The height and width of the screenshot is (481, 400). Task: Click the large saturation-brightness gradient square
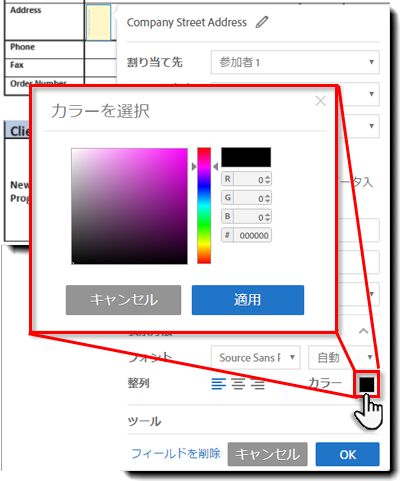tap(129, 206)
